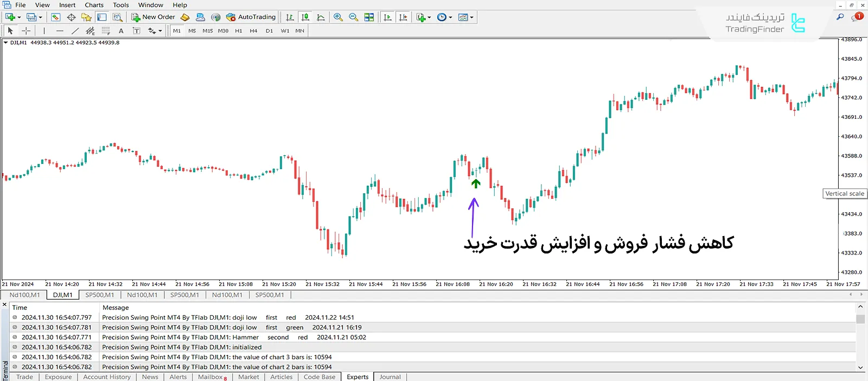Switch chart to candlestick style
This screenshot has width=868, height=381.
click(305, 17)
